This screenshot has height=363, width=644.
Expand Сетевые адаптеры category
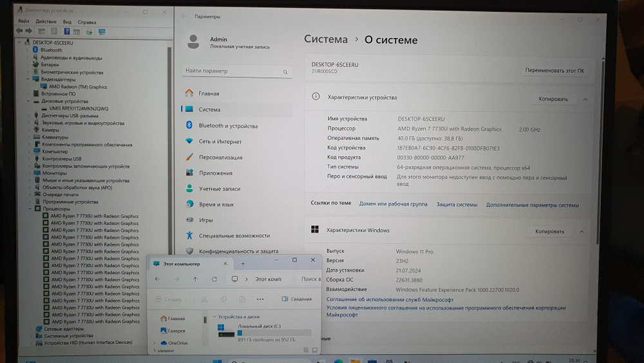point(31,328)
